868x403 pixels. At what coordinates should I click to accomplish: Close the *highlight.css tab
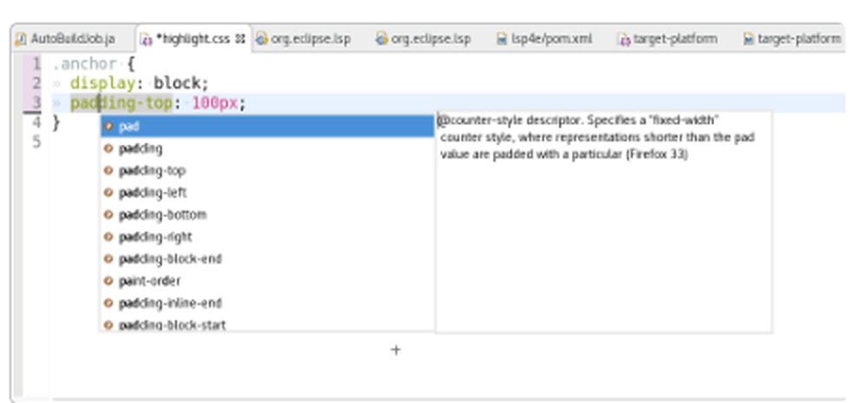tap(240, 39)
